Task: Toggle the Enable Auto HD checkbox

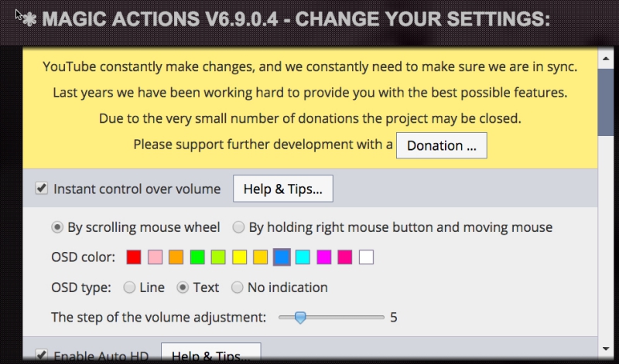Action: pos(41,355)
